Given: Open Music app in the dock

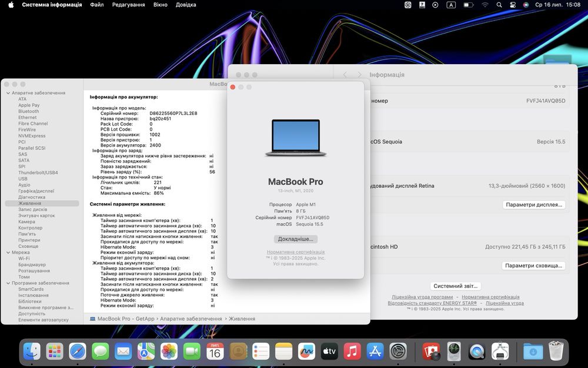Looking at the screenshot, I should (352, 352).
